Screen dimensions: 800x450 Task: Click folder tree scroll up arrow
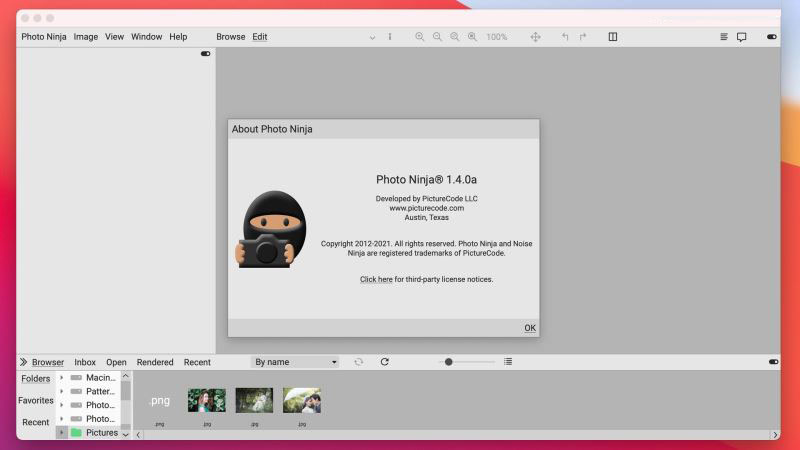[126, 376]
